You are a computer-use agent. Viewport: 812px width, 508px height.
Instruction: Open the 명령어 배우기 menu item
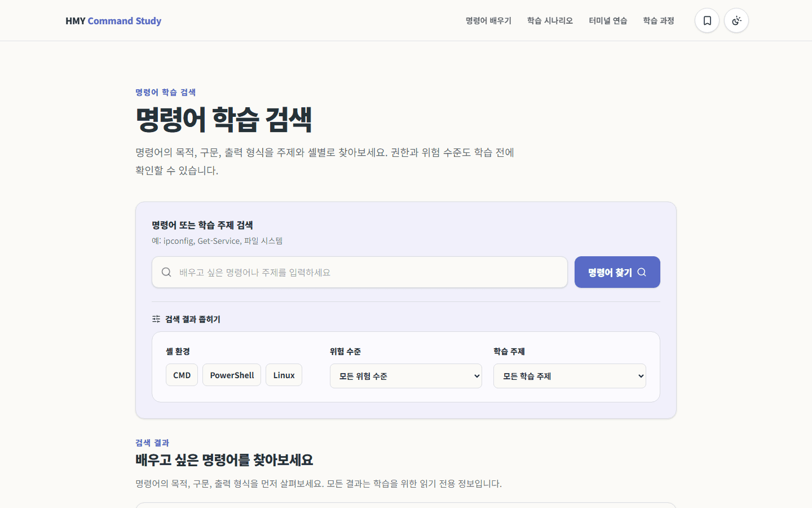pos(488,20)
